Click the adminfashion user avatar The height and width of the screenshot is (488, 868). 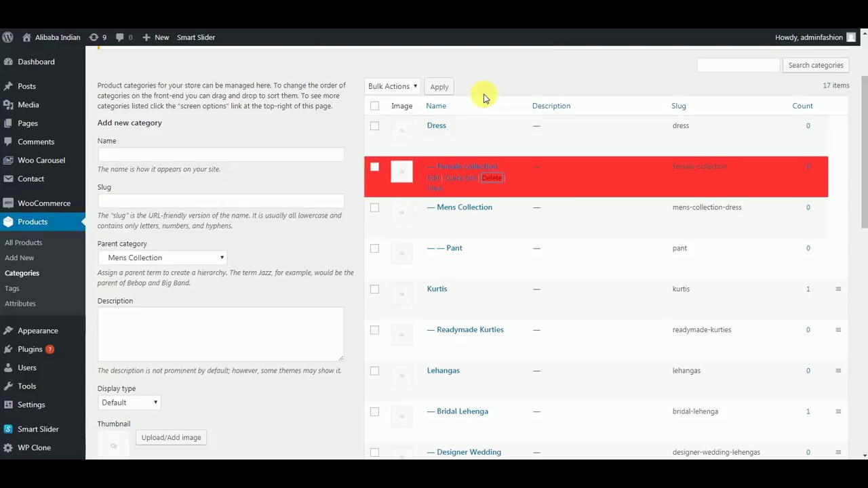click(851, 37)
